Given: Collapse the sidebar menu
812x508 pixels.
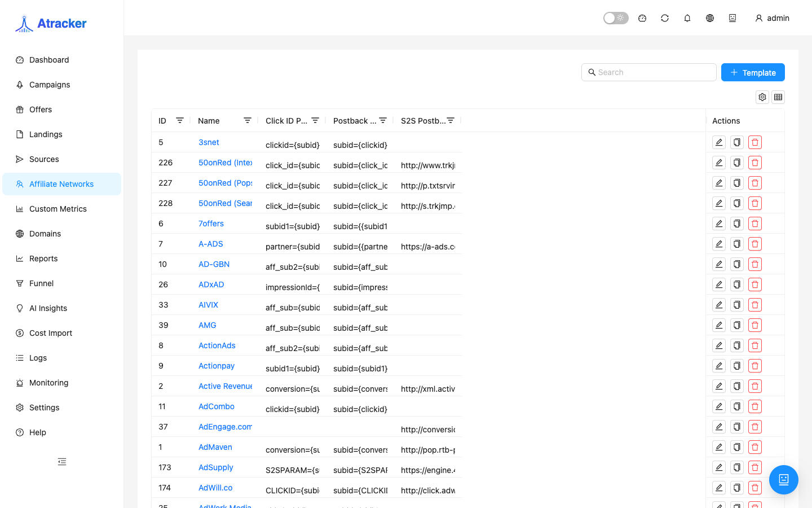Looking at the screenshot, I should click(x=62, y=462).
